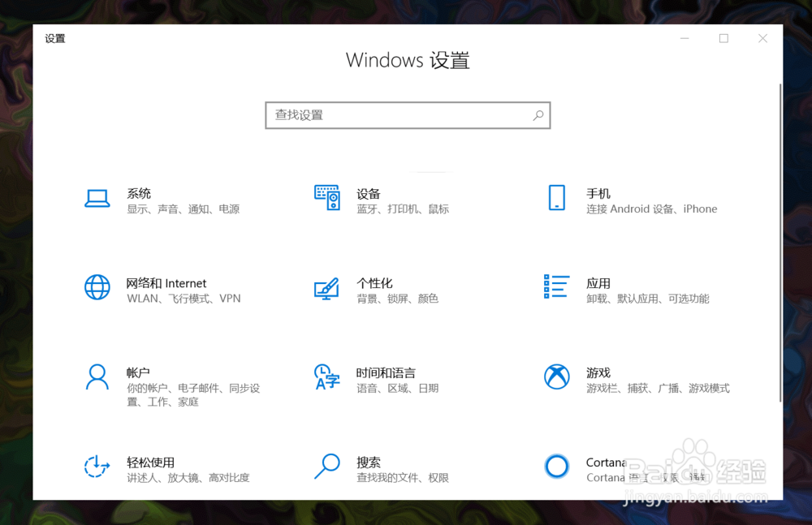Open the 手机 phone icon
The image size is (812, 525).
pyautogui.click(x=557, y=198)
